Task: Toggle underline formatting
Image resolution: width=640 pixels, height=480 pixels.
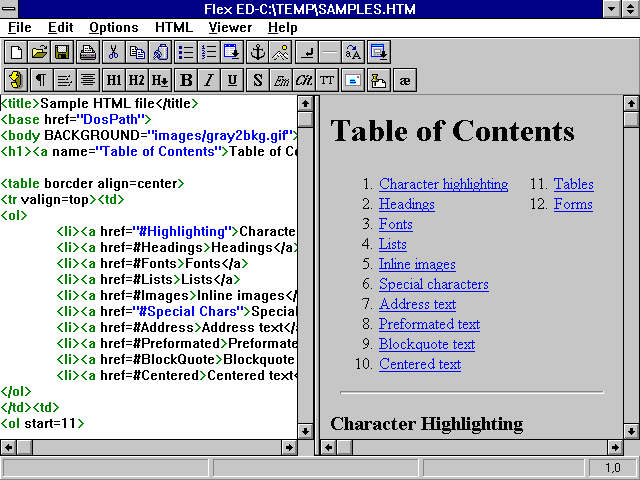Action: coord(232,80)
